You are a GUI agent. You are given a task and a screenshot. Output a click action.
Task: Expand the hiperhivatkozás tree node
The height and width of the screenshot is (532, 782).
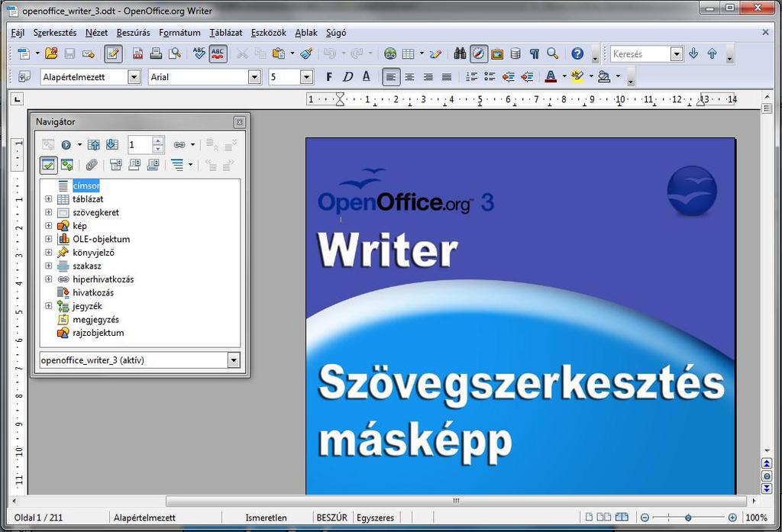[48, 279]
